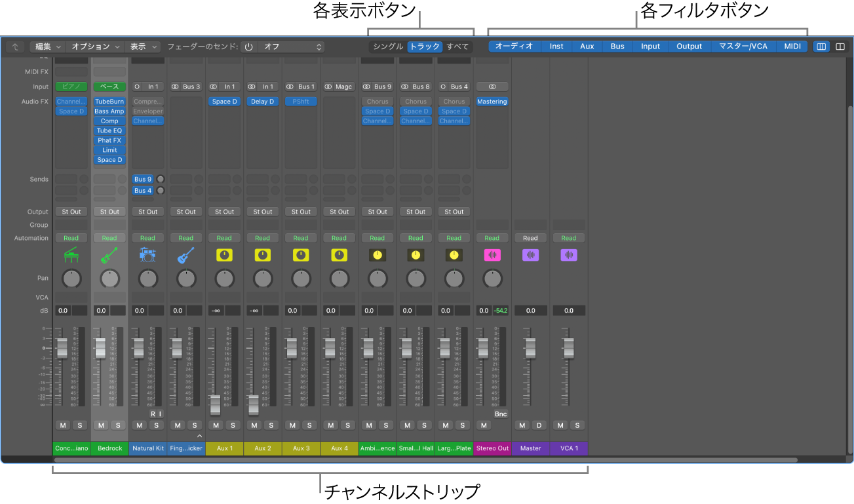Toggle the fader sends power button
The width and height of the screenshot is (854, 504).
point(248,47)
